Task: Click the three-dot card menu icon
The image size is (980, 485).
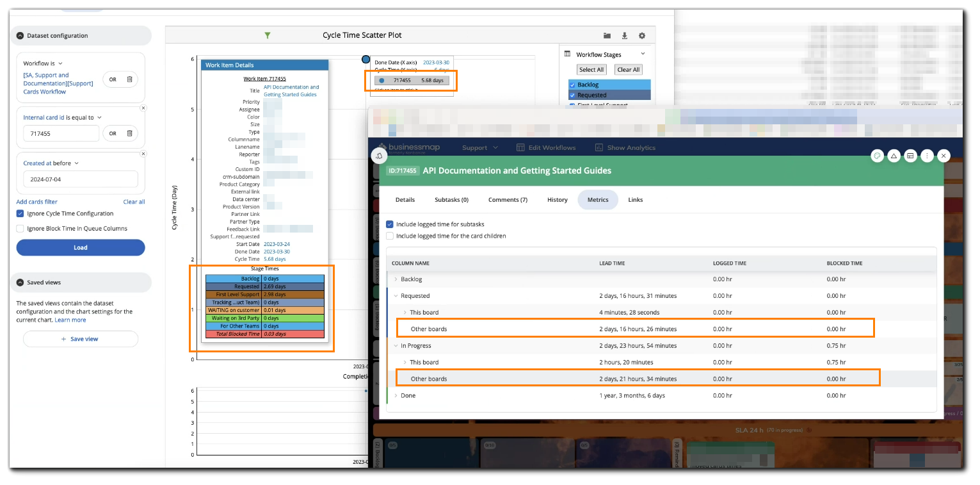Action: click(927, 156)
